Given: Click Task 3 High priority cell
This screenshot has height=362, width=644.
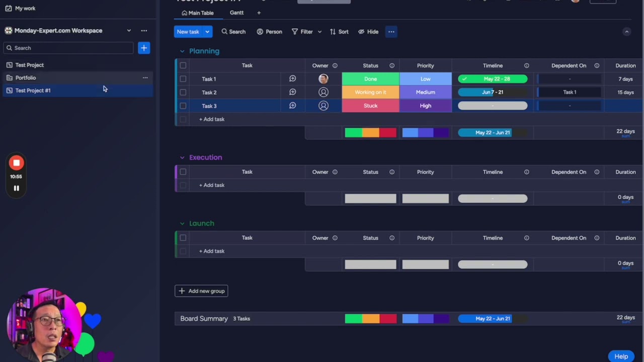Looking at the screenshot, I should (425, 106).
